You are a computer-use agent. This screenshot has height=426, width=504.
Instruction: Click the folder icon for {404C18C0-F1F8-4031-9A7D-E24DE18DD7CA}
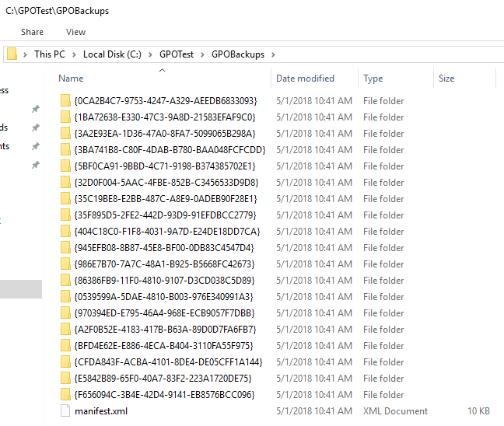[x=65, y=232]
